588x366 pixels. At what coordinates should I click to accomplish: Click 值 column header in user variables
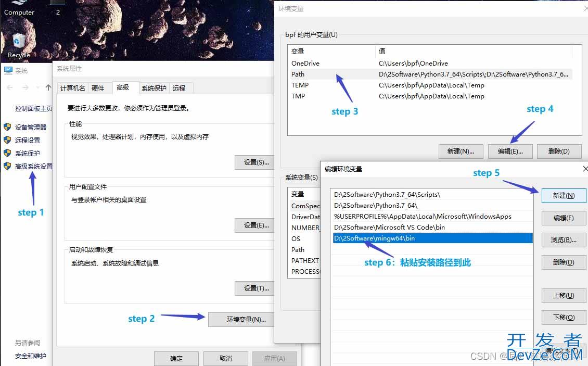[474, 51]
